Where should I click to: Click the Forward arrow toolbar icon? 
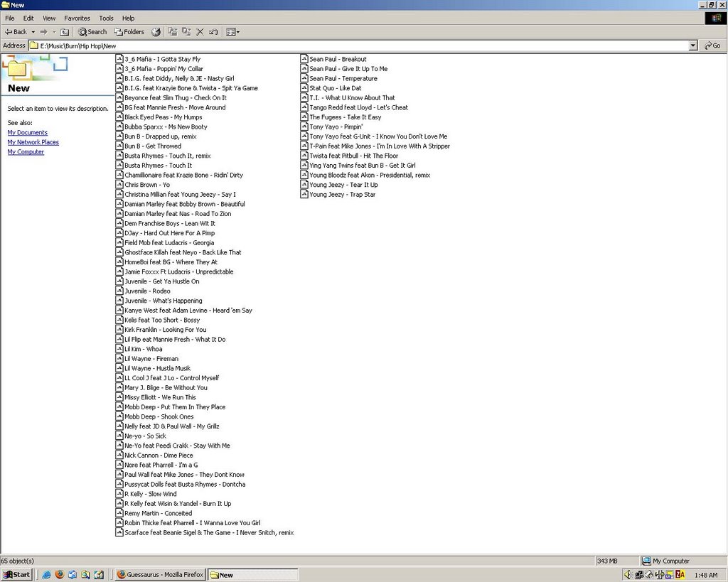click(x=43, y=32)
